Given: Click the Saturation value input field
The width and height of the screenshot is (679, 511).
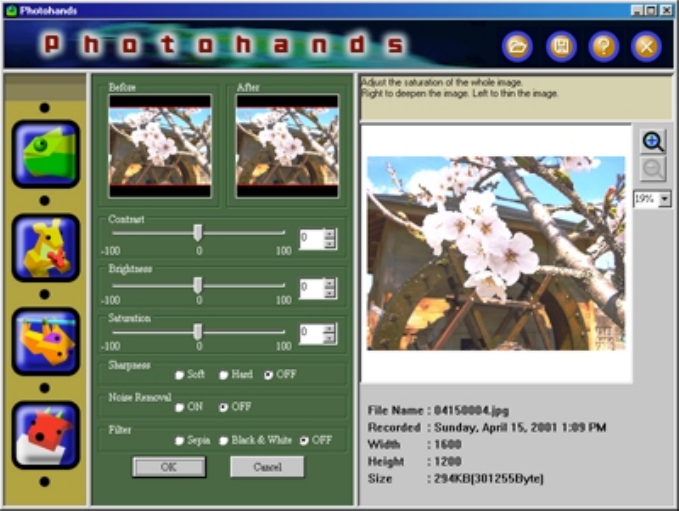Looking at the screenshot, I should pyautogui.click(x=312, y=333).
